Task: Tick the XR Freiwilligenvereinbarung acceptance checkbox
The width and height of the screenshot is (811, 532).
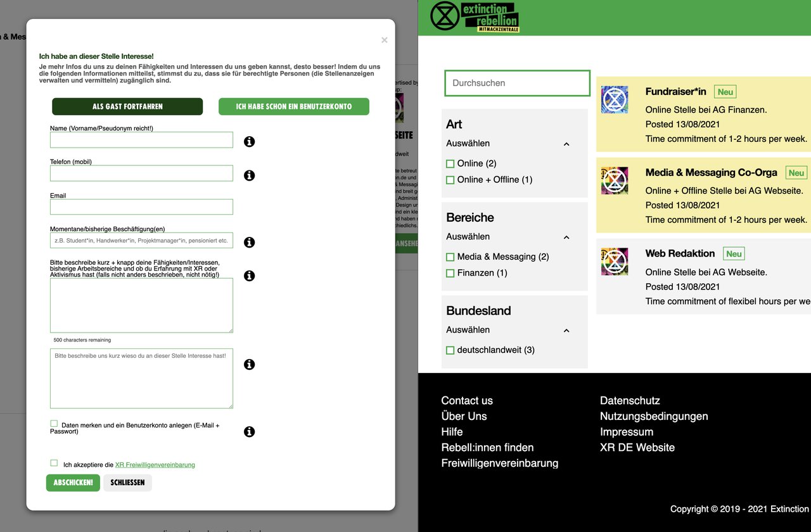Action: click(54, 464)
